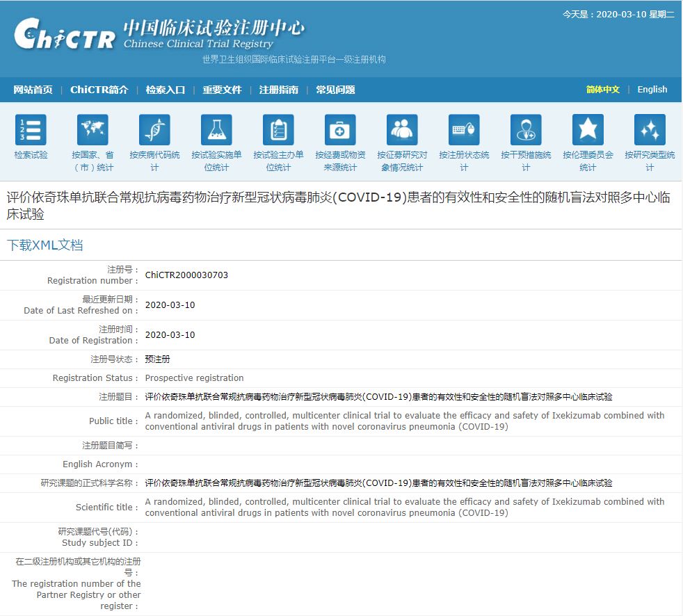Click the people recruitment status icon
The image size is (683, 616).
(x=402, y=130)
